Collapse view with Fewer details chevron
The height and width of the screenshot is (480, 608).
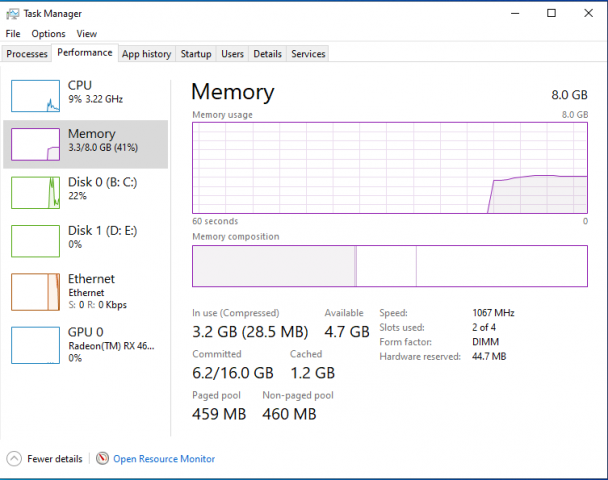click(x=14, y=459)
